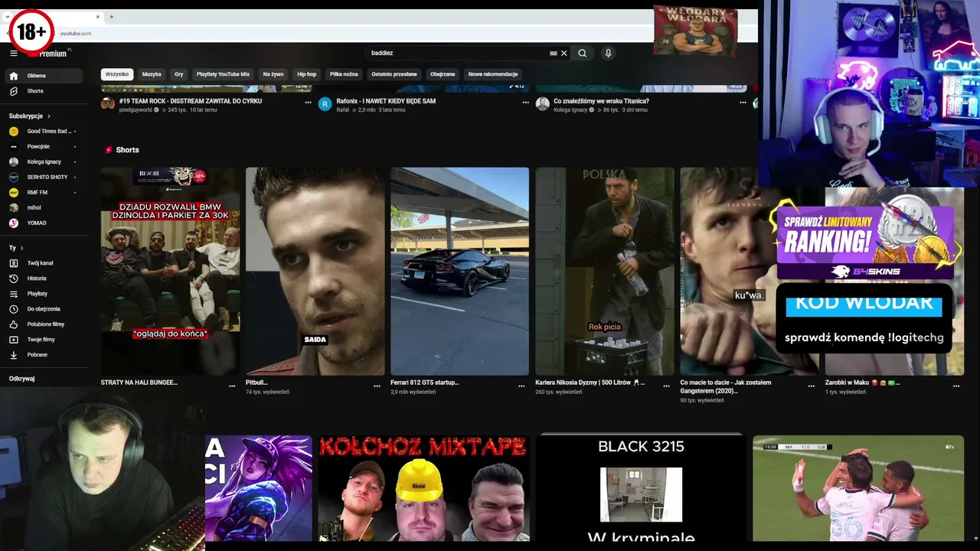The height and width of the screenshot is (551, 980).
Task: Select the Obejrzane filter chip
Action: [443, 74]
